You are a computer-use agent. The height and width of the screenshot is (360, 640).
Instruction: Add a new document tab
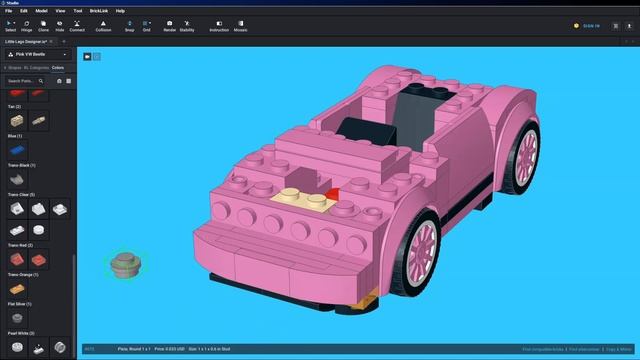pos(64,42)
